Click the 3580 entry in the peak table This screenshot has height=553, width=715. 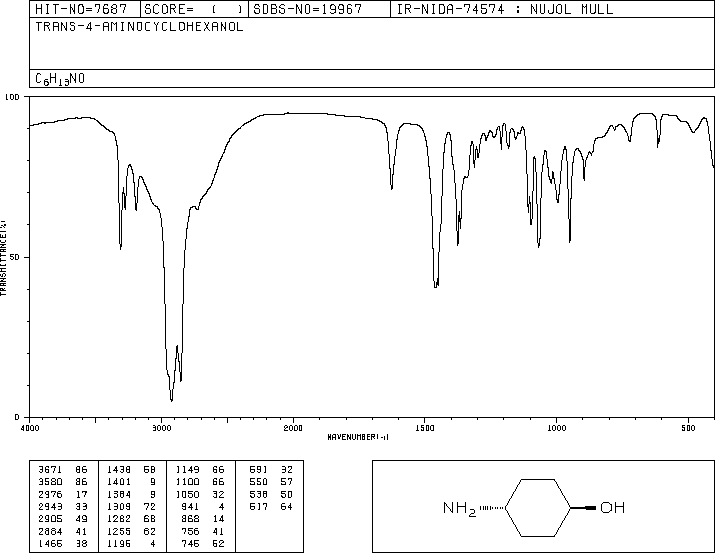50,482
